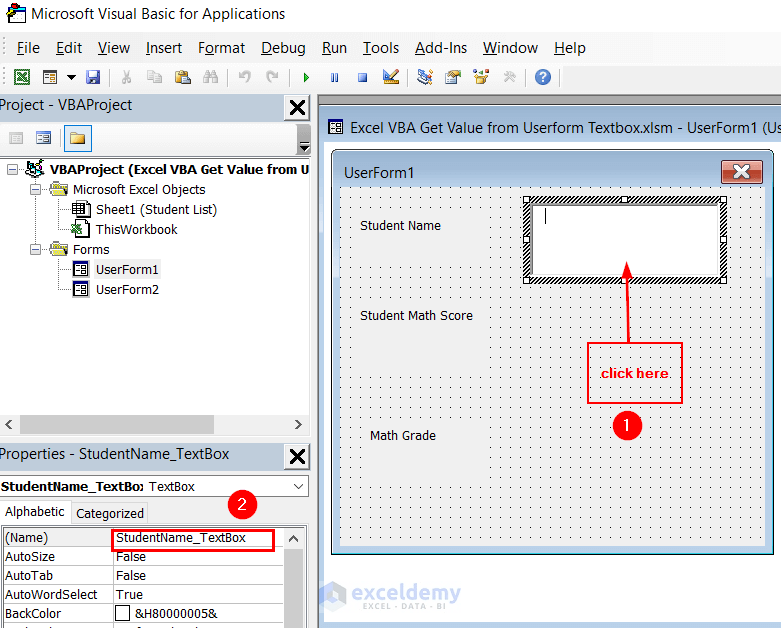Image resolution: width=781 pixels, height=628 pixels.
Task: Select UserForm1 in project tree
Action: coord(127,269)
